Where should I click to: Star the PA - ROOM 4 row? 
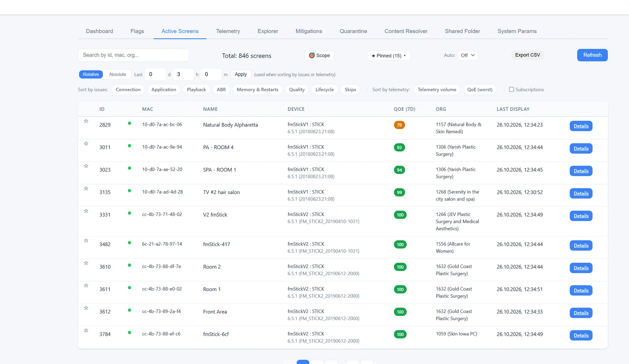click(86, 144)
